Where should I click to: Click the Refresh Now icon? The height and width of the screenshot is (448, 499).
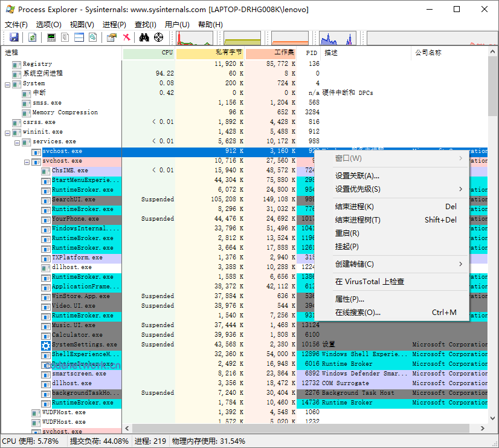tap(32, 37)
